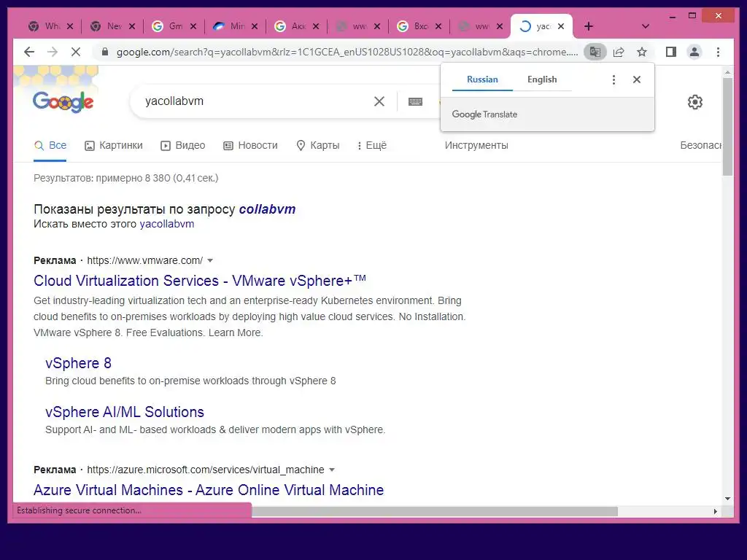747x560 pixels.
Task: Click the Google doodle logo
Action: coord(63,101)
